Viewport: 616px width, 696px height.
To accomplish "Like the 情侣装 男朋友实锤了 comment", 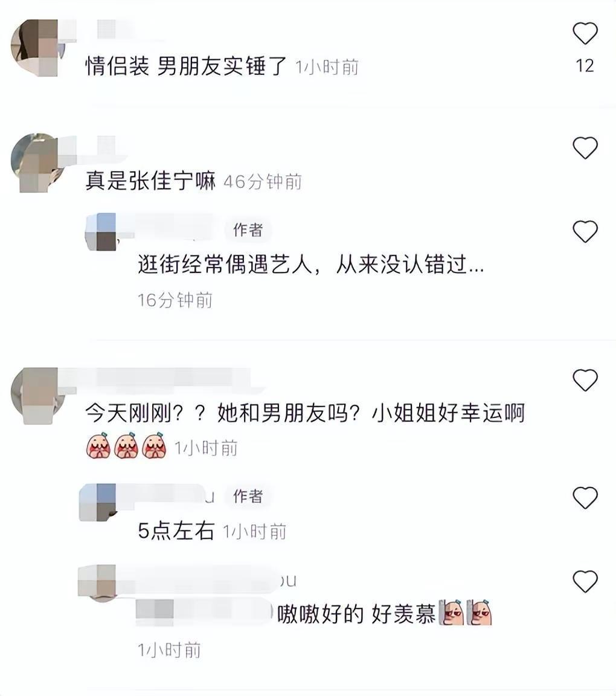I will pos(585,33).
